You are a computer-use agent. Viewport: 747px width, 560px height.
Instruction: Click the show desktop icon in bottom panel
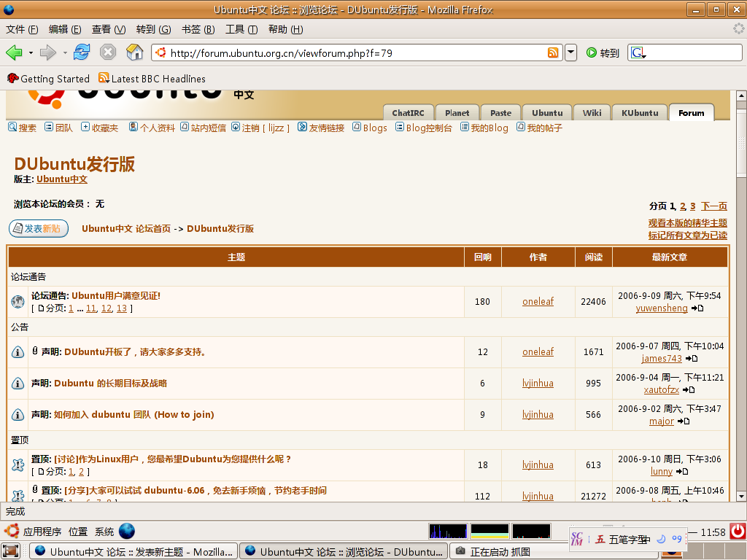(10, 551)
